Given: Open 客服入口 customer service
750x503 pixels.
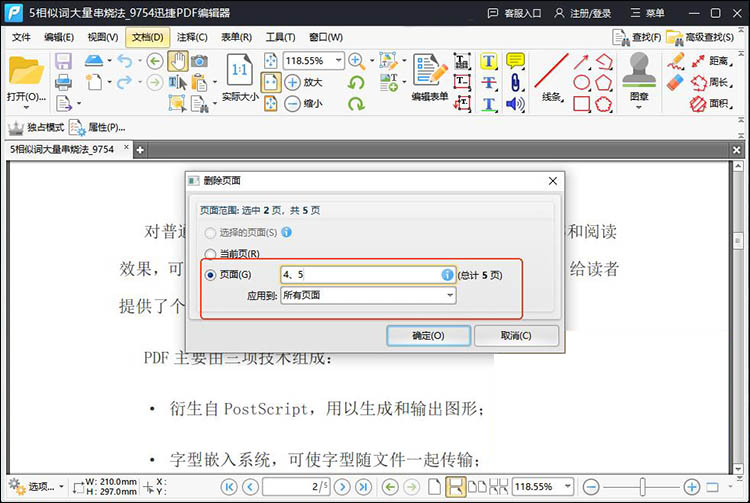Looking at the screenshot, I should (x=514, y=13).
